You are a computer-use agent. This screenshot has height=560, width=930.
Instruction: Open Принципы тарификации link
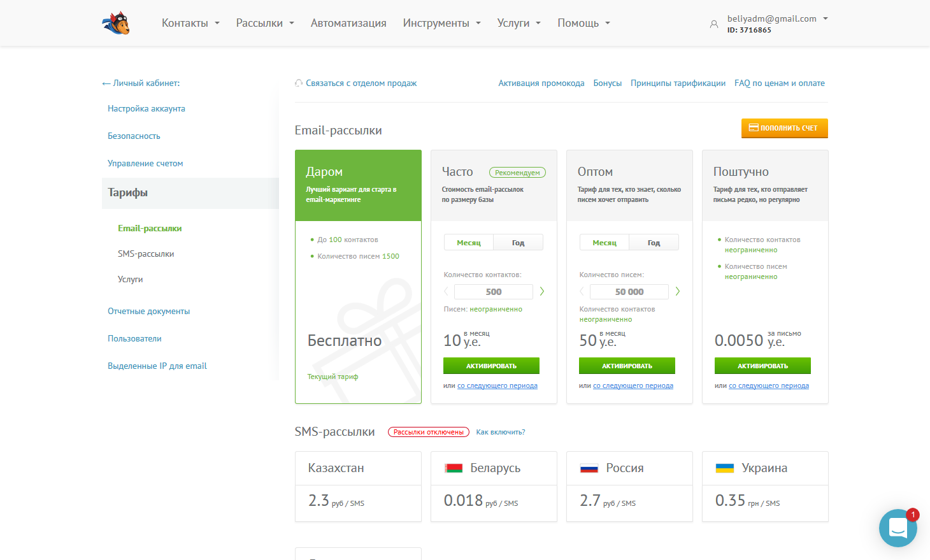[x=678, y=83]
